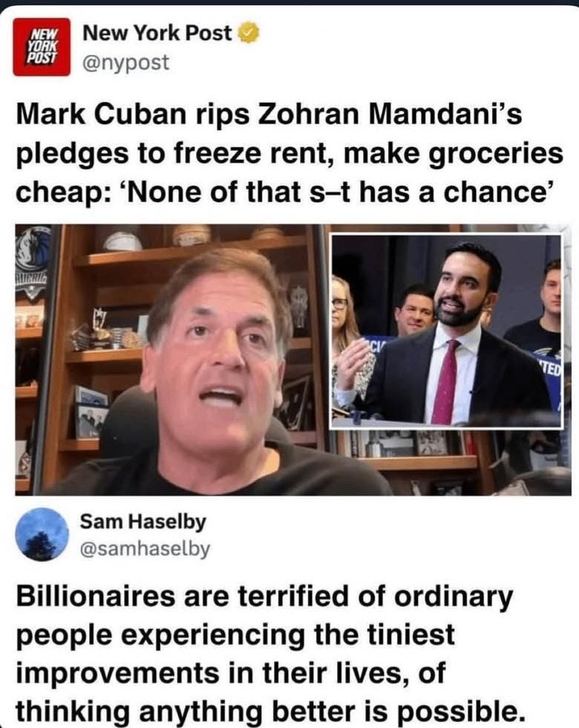Click the framed photos on lower shelf

pyautogui.click(x=90, y=412)
